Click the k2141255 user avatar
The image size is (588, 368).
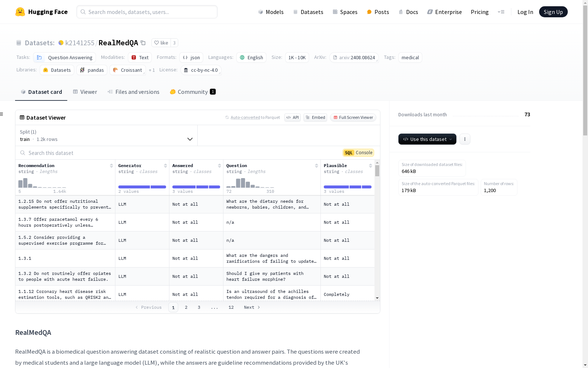pyautogui.click(x=61, y=43)
